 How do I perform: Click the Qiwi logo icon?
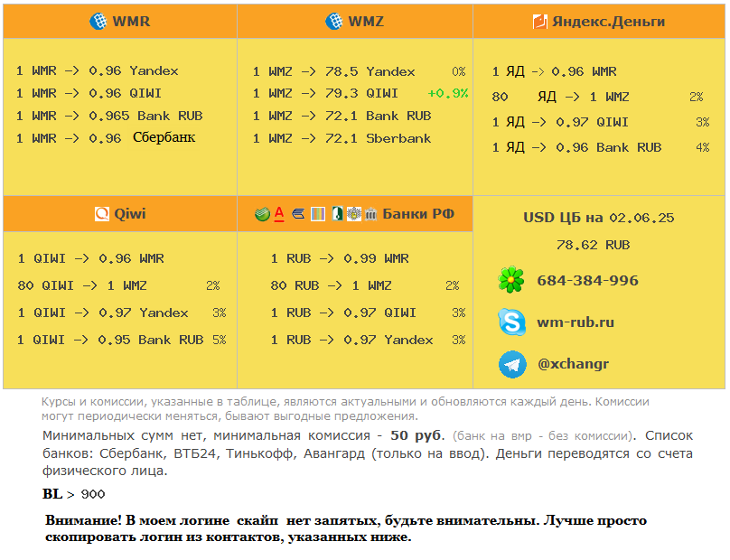[x=102, y=214]
